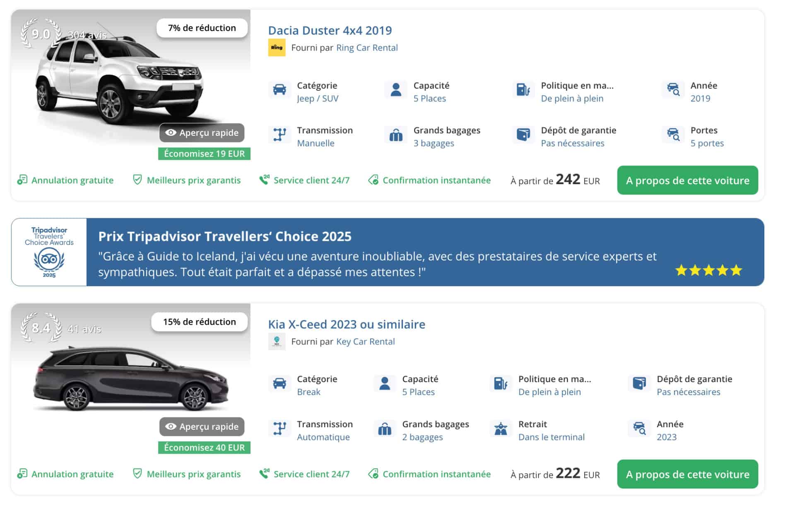Click the Dacia Duster capacity person icon
Viewport: 795px width, 532px height.
396,89
